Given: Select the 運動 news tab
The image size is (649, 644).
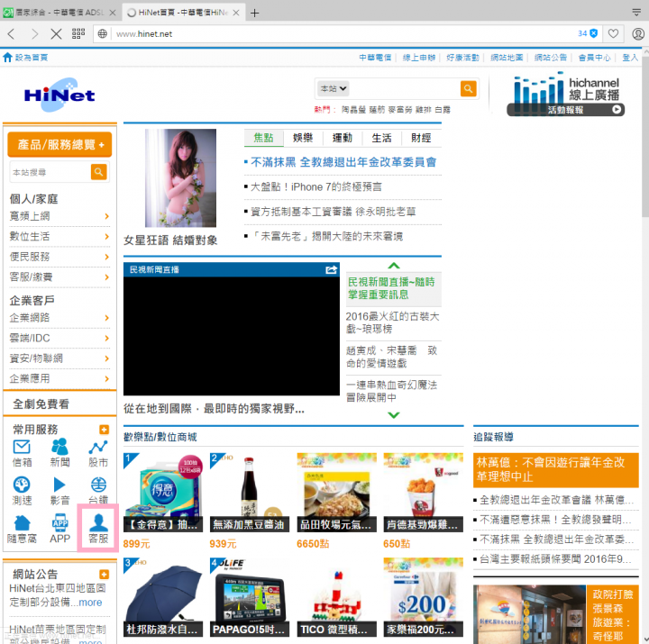Looking at the screenshot, I should (343, 138).
